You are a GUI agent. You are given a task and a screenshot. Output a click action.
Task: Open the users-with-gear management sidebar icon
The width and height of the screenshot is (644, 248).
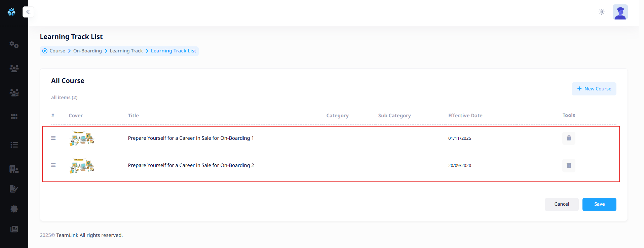(14, 93)
